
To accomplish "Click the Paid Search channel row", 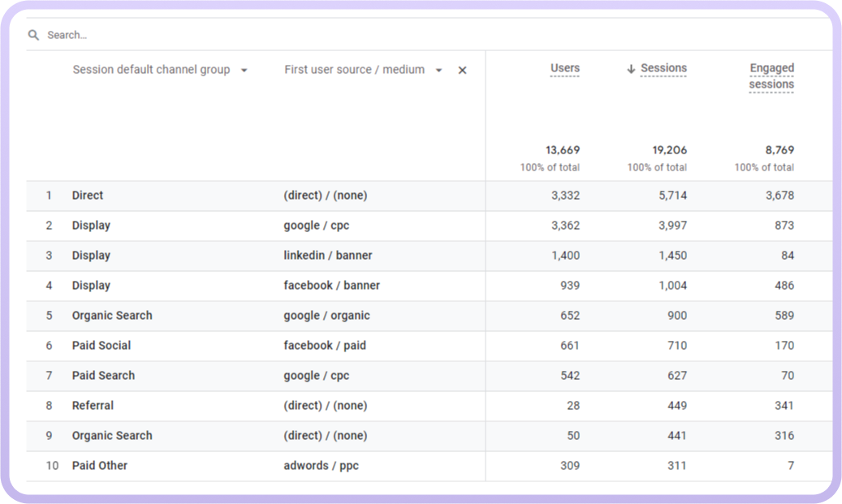I will (103, 376).
